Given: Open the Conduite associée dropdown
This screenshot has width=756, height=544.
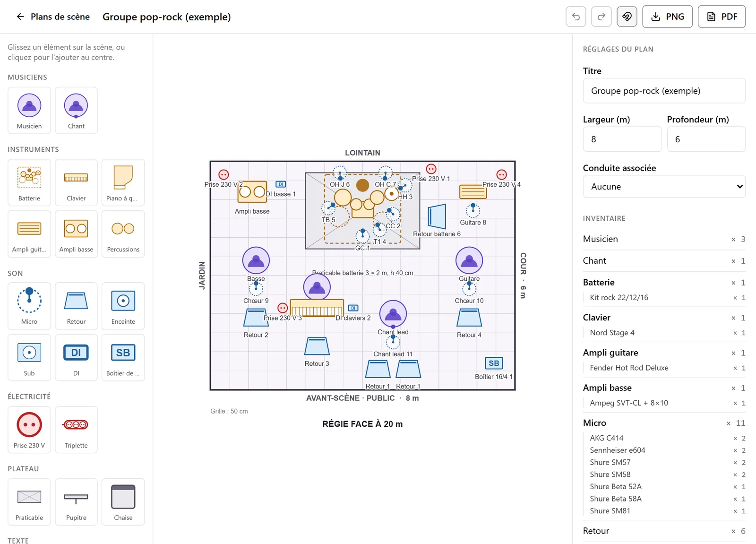Looking at the screenshot, I should 664,187.
